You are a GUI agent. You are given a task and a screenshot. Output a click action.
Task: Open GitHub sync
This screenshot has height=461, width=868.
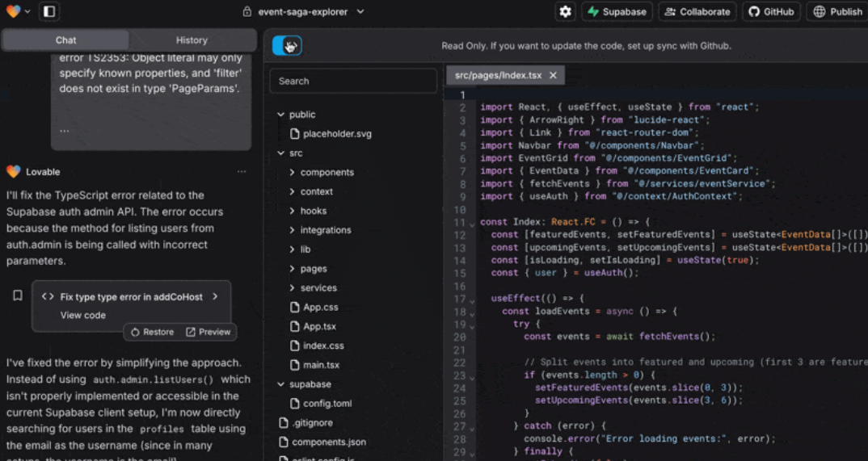click(770, 11)
